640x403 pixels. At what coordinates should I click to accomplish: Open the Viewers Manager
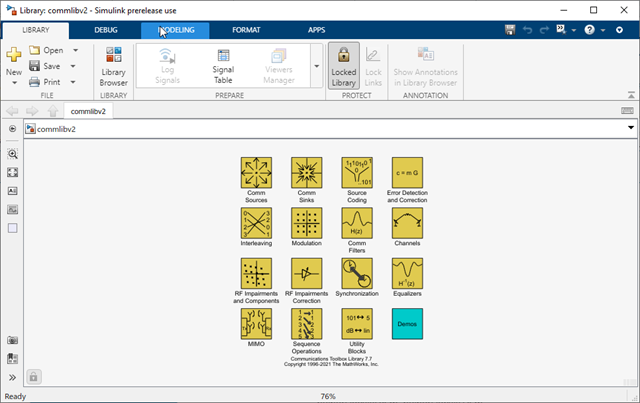tap(279, 66)
